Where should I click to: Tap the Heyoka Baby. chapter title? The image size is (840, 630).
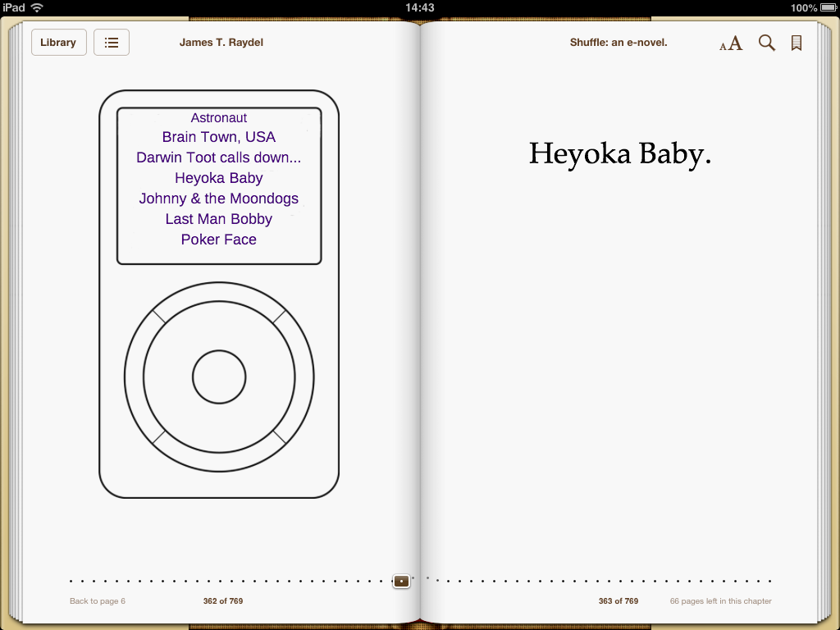click(x=620, y=153)
